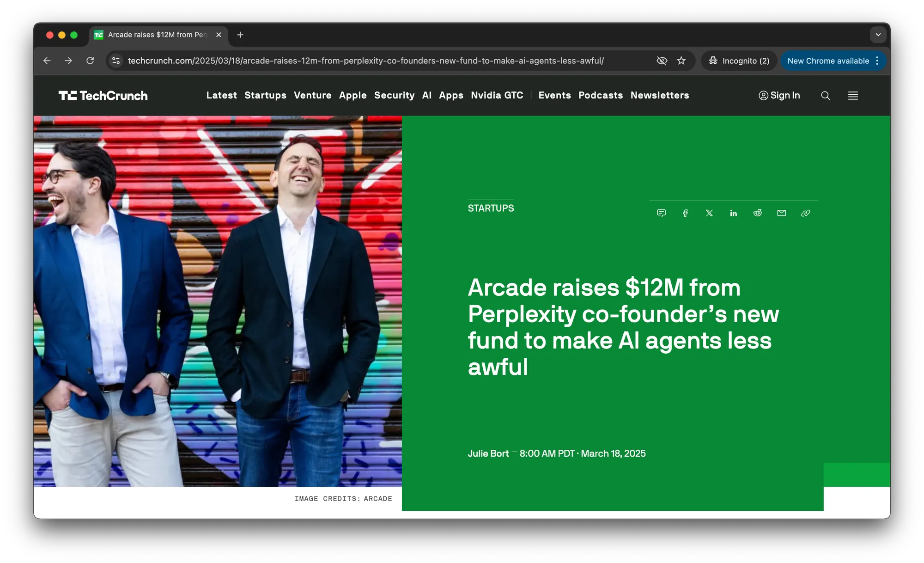Toggle the eye icon in the address bar
Screen dimensions: 924x563
(x=662, y=61)
